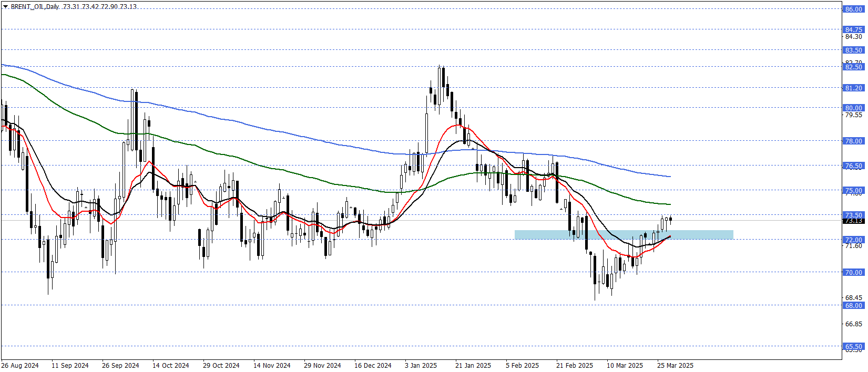Click the 14 Oct 2024 date label

tap(171, 366)
